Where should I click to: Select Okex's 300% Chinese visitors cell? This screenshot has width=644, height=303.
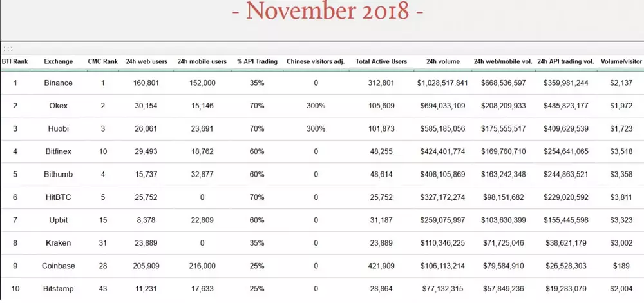316,106
